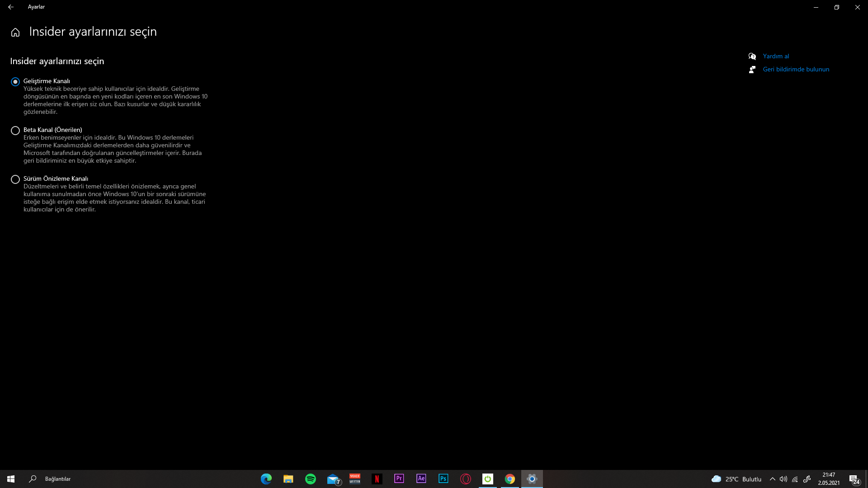This screenshot has width=868, height=488.
Task: Choose Sürüm Önizleme Kanalı radio button
Action: 15,179
